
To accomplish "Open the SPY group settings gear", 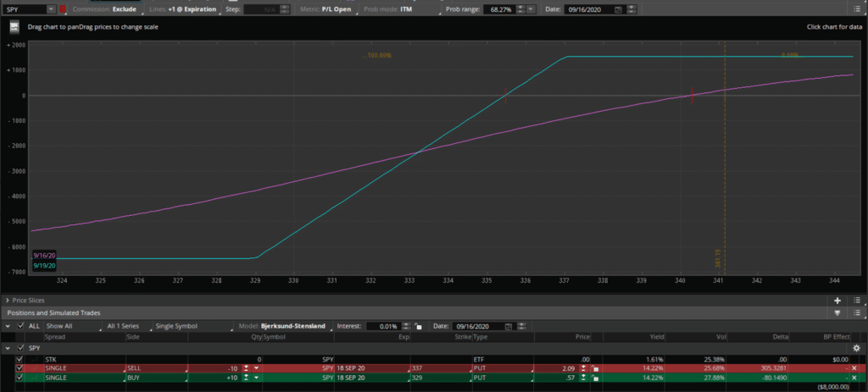I will coord(856,348).
